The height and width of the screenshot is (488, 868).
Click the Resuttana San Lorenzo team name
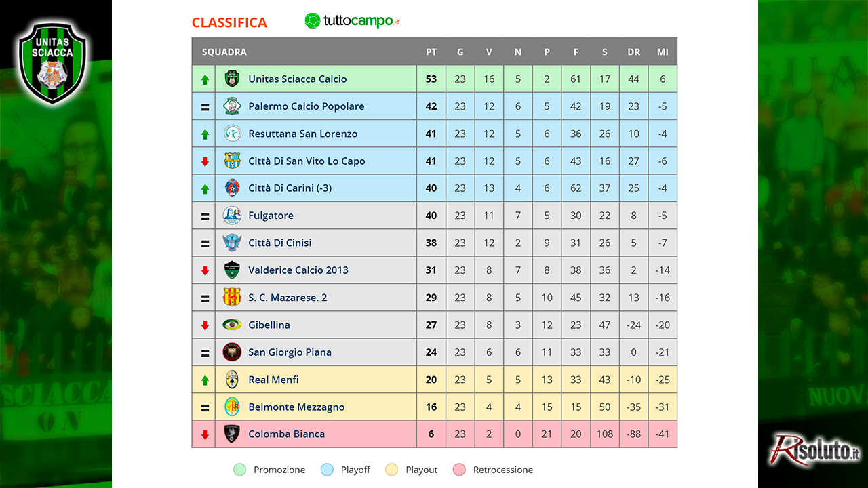coord(302,134)
